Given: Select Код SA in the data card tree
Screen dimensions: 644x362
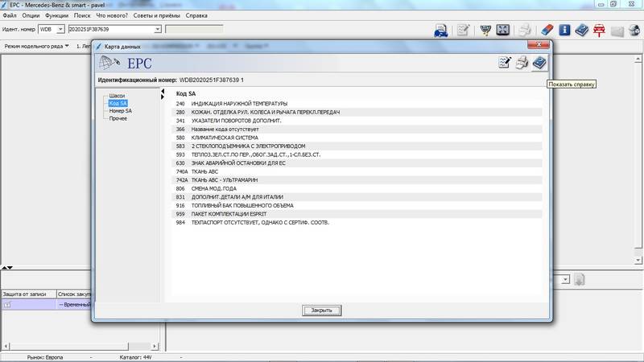Looking at the screenshot, I should pyautogui.click(x=118, y=103).
